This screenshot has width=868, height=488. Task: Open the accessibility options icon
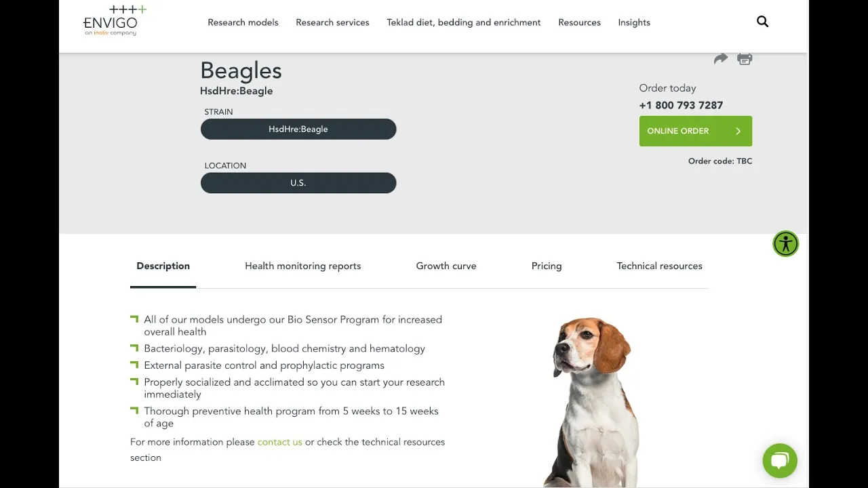(x=785, y=244)
